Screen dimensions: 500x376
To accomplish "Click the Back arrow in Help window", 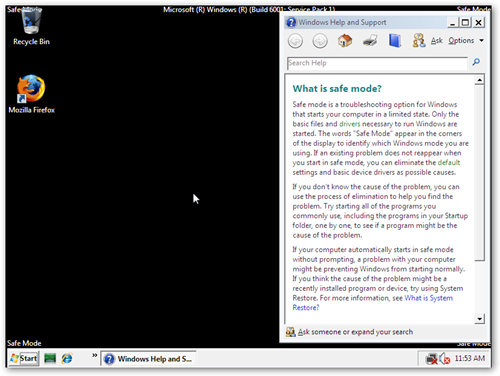I will (x=295, y=41).
